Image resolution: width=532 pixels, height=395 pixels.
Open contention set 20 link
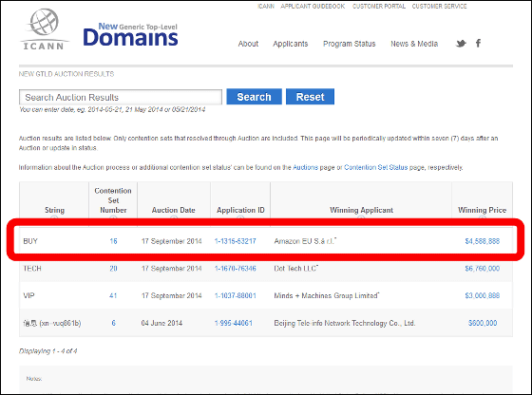coord(113,269)
